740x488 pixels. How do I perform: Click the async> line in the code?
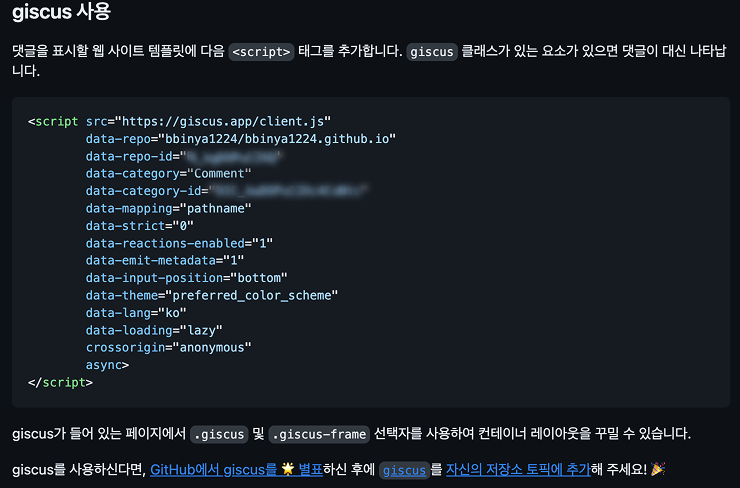(107, 365)
